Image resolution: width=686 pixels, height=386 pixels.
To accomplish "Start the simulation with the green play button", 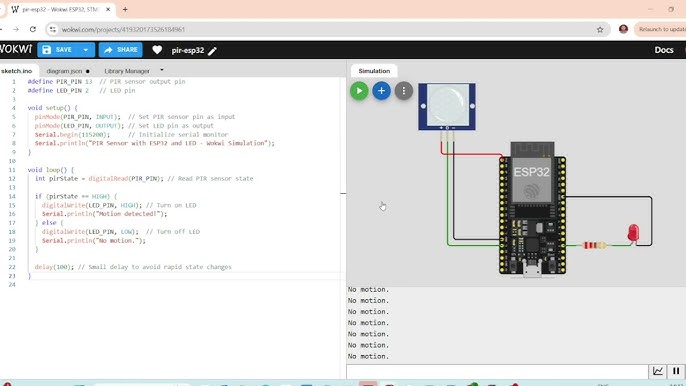I will coord(359,91).
